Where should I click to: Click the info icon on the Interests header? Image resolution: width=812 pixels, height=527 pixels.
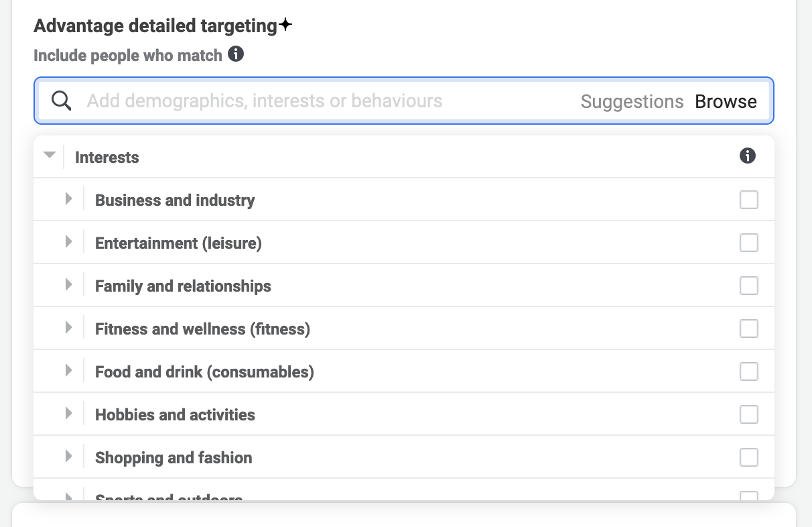click(748, 156)
